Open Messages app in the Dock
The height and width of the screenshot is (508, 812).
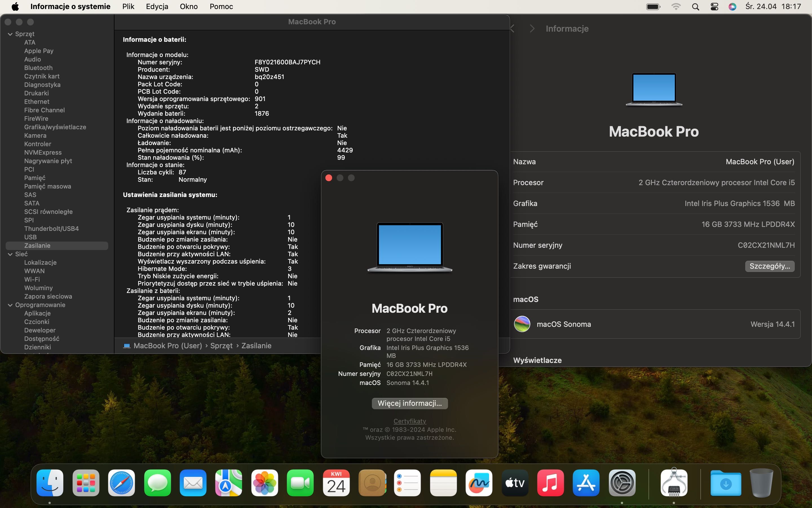[x=157, y=483]
